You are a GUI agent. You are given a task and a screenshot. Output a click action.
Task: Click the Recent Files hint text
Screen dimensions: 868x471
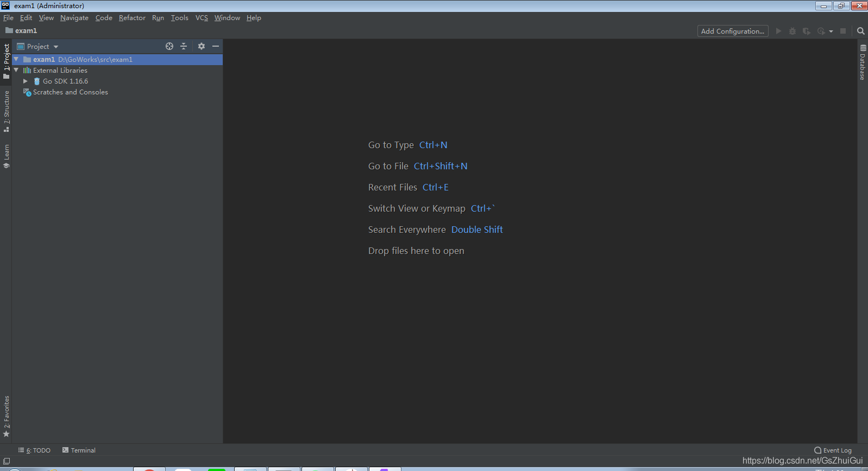[393, 187]
